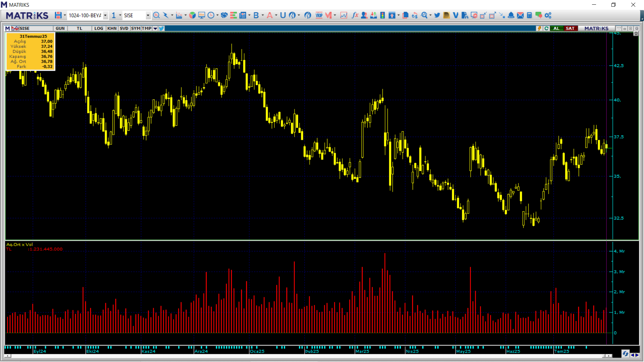The height and width of the screenshot is (362, 644).
Task: Click the envelope mail icon
Action: (x=520, y=15)
